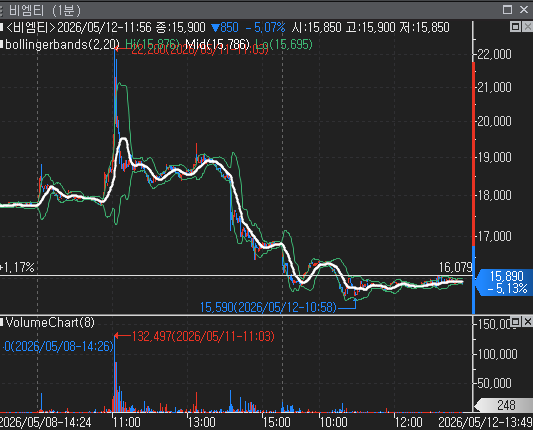The height and width of the screenshot is (430, 533).
Task: Click the 비엠티 (1분) window title
Action: point(45,11)
